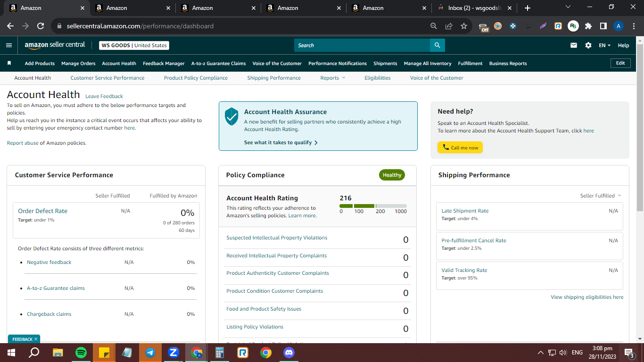
Task: Open the Chrome side panel icon
Action: [603, 26]
